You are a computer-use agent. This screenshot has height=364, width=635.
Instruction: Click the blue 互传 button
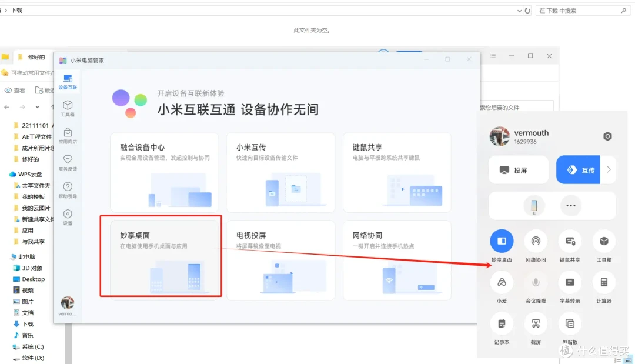[578, 170]
